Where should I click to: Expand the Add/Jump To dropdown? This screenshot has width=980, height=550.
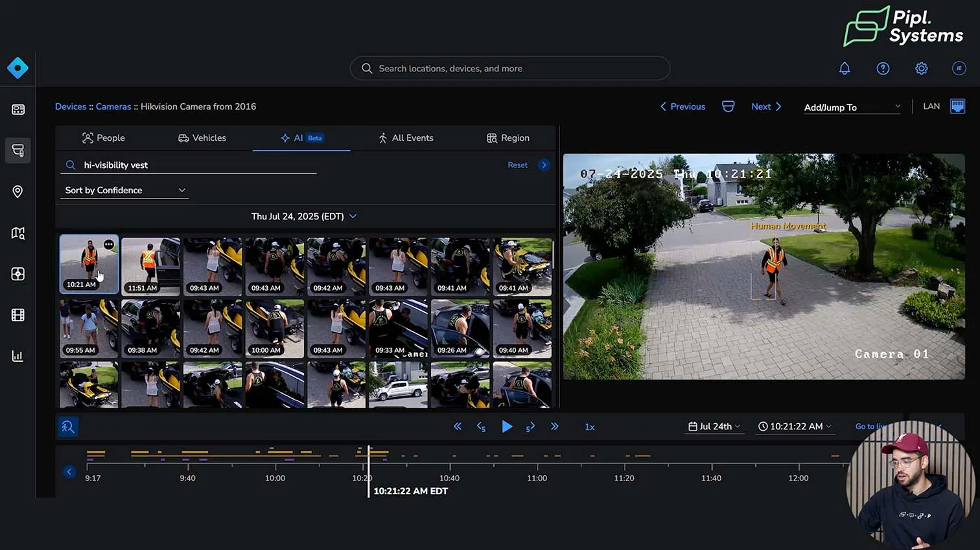coord(852,107)
